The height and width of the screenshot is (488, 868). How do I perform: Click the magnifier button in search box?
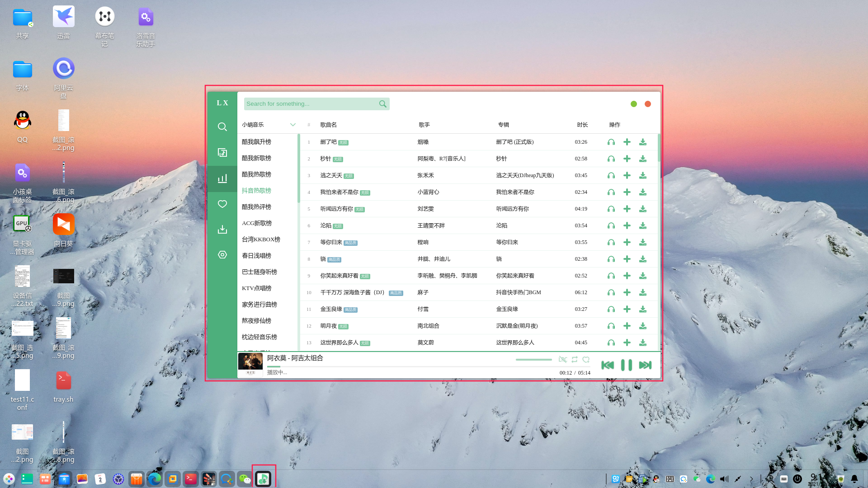(x=382, y=104)
